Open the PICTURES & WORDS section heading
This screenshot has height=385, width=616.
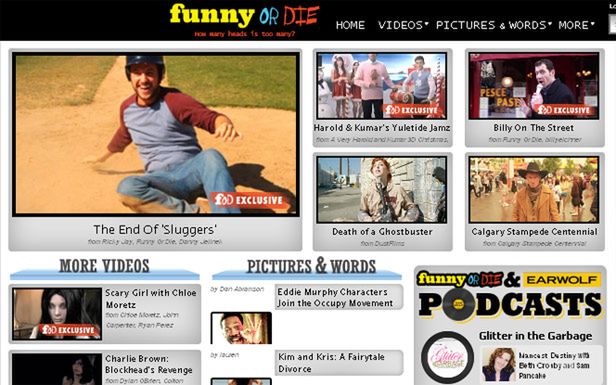pos(311,266)
